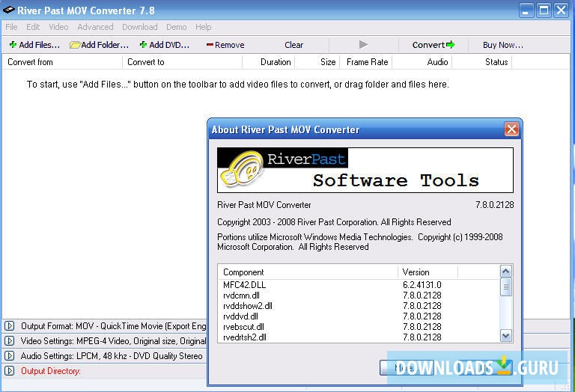575x392 pixels.
Task: Click the Clear toolbar button
Action: 293,45
